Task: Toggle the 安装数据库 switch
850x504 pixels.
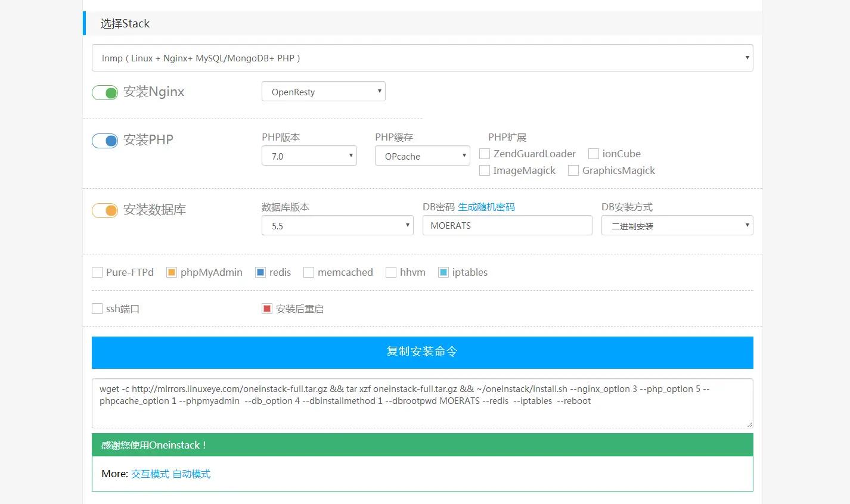Action: click(105, 210)
